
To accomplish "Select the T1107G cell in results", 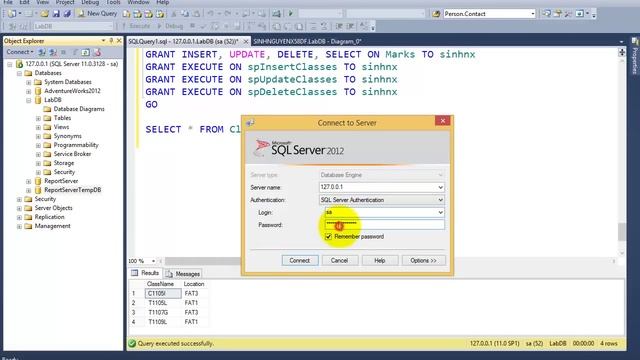I will click(x=163, y=312).
